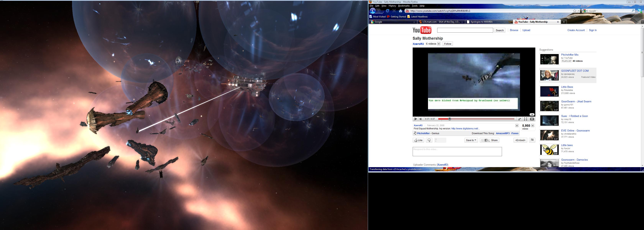This screenshot has height=230, width=644.
Task: Switch to the LOLmart.com tab
Action: [x=440, y=22]
